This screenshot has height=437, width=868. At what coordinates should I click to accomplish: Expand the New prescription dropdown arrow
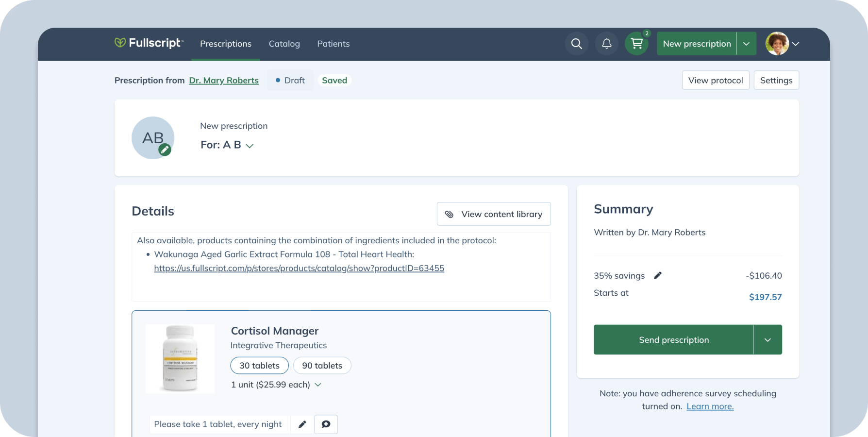click(x=746, y=44)
